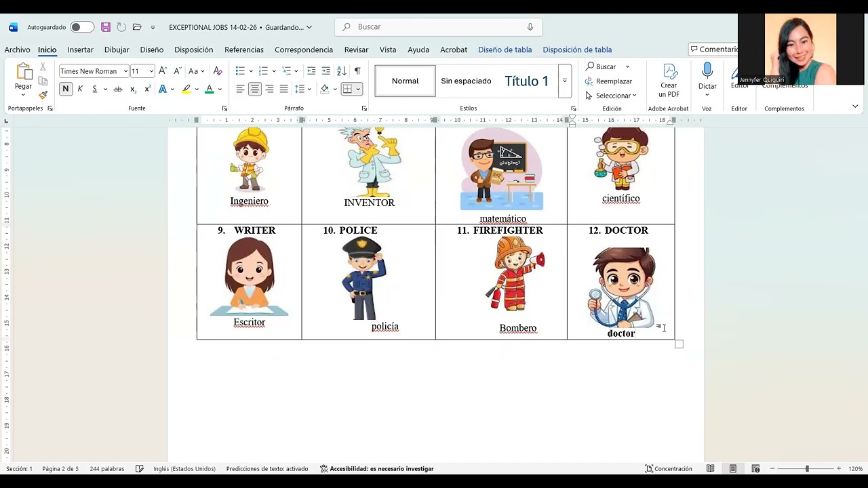Adjust the zoom slider handle
Viewport: 868px width, 488px height.
click(807, 468)
